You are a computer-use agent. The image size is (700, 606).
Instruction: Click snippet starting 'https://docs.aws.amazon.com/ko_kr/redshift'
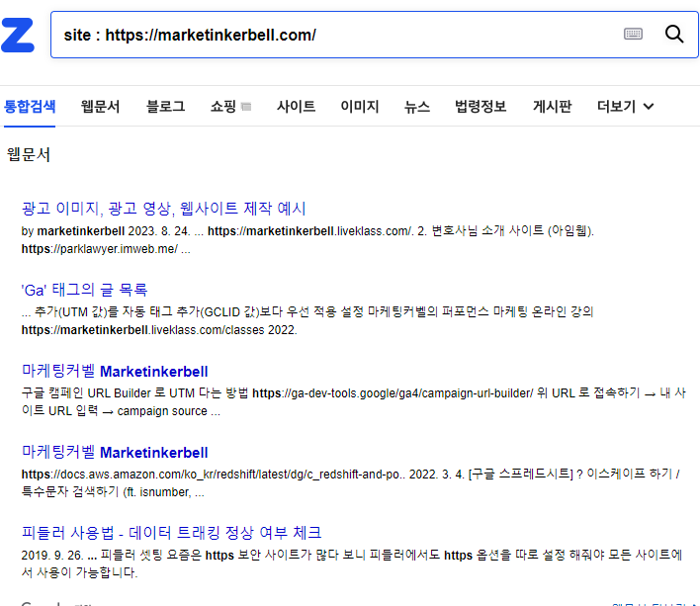350,474
